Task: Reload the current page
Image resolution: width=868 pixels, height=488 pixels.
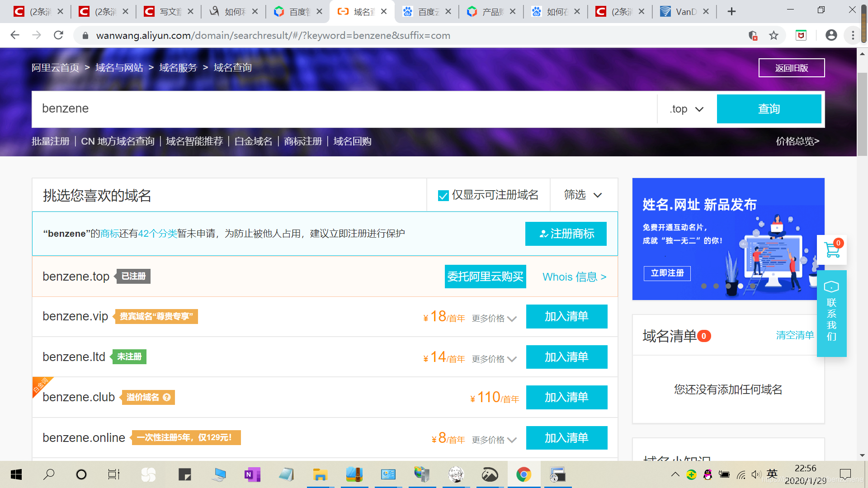Action: pyautogui.click(x=58, y=35)
